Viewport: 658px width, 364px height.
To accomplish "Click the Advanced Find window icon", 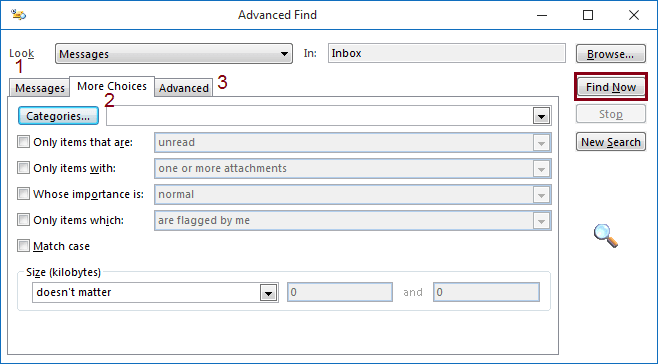I will pyautogui.click(x=18, y=15).
